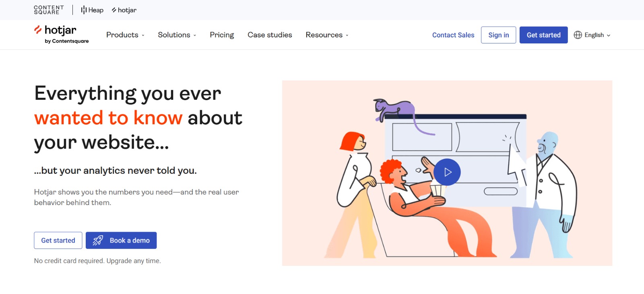Open Case studies page
The image size is (644, 294).
coord(270,35)
